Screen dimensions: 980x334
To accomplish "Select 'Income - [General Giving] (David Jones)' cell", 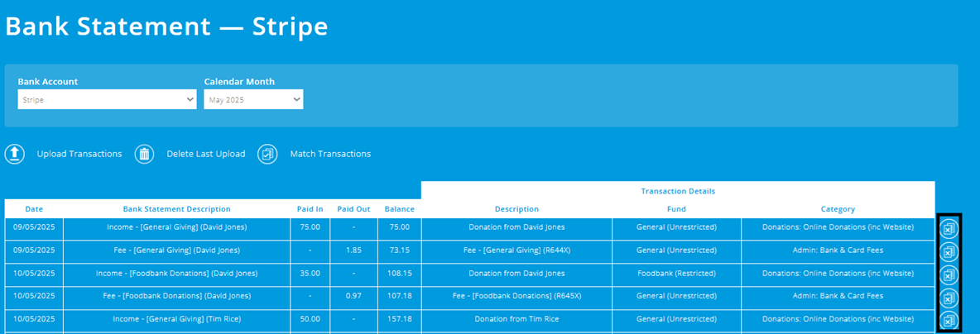I will click(x=177, y=227).
